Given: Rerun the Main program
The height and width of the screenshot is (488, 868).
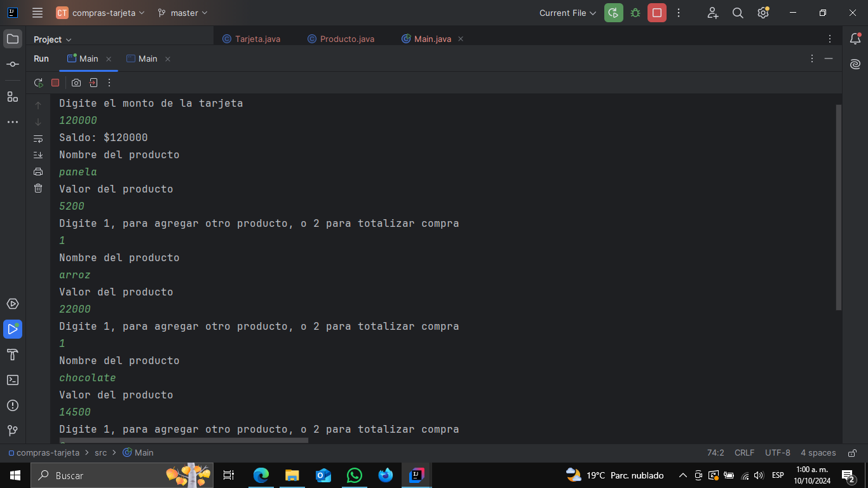Looking at the screenshot, I should pyautogui.click(x=39, y=83).
